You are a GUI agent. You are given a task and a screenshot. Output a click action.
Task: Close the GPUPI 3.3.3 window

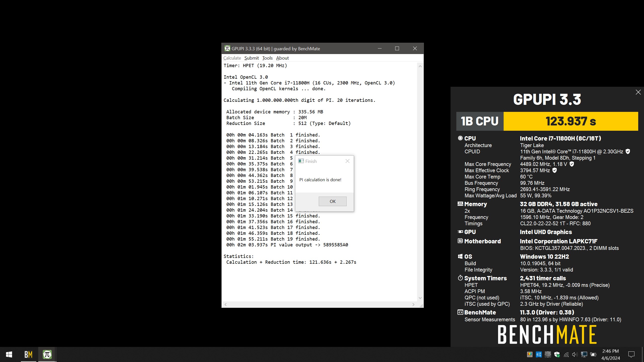click(x=415, y=49)
